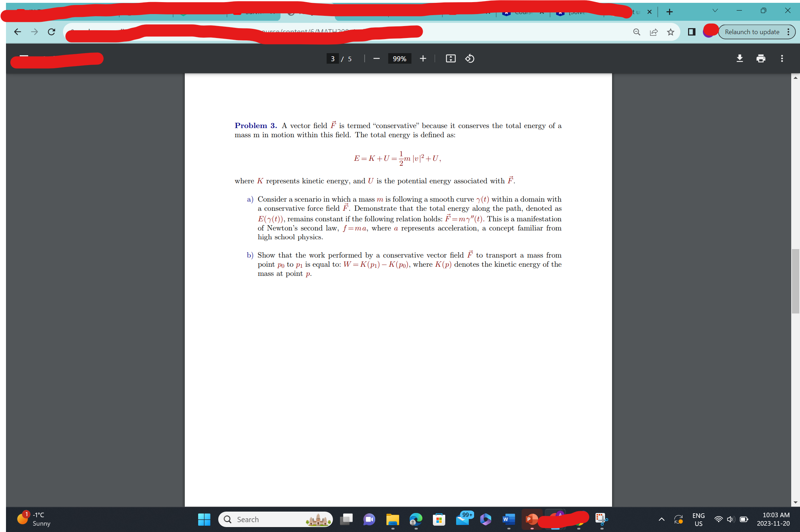Open find-in-page with the magnifier icon
The image size is (800, 532).
point(636,32)
